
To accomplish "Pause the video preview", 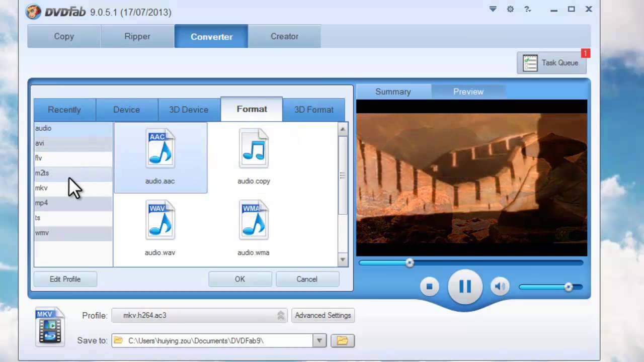I will tap(465, 287).
